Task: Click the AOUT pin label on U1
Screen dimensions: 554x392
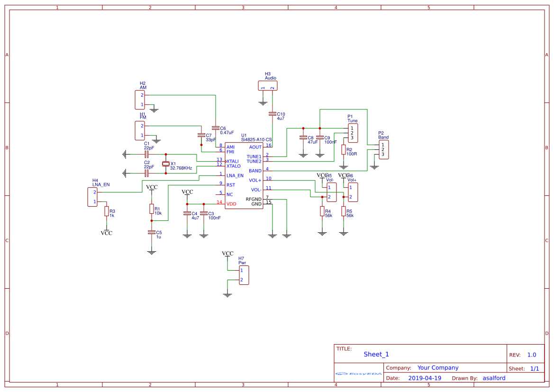Action: click(x=255, y=147)
